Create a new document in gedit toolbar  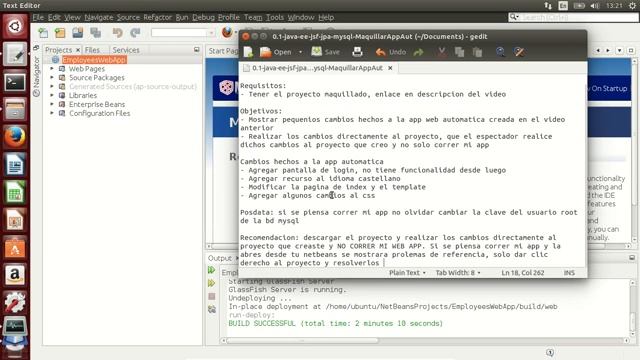click(248, 52)
